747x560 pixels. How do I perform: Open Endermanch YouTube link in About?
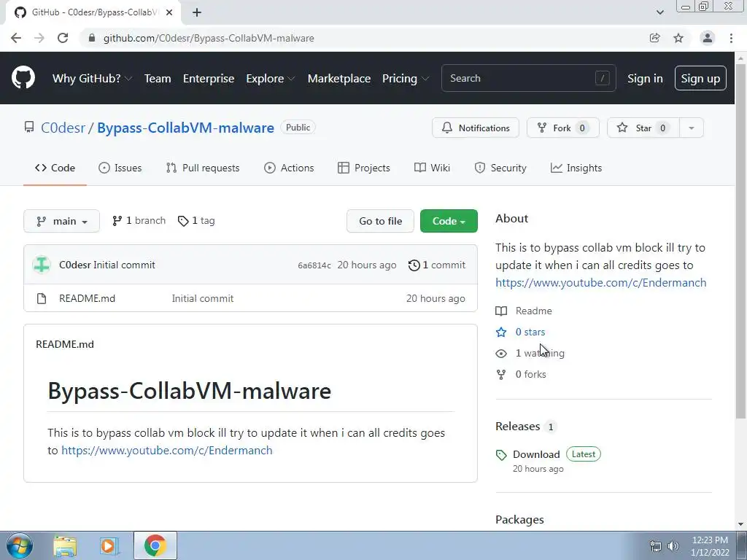601,282
